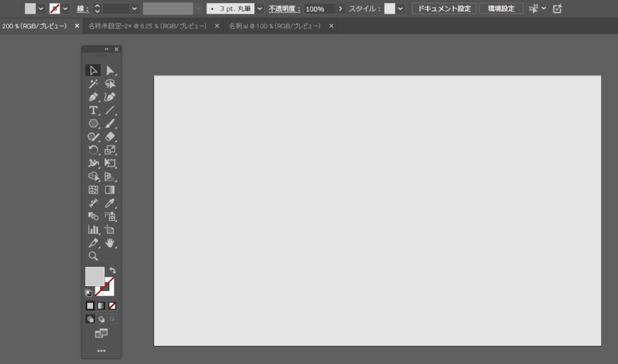Open the スタイル graphic style dropdown

401,8
